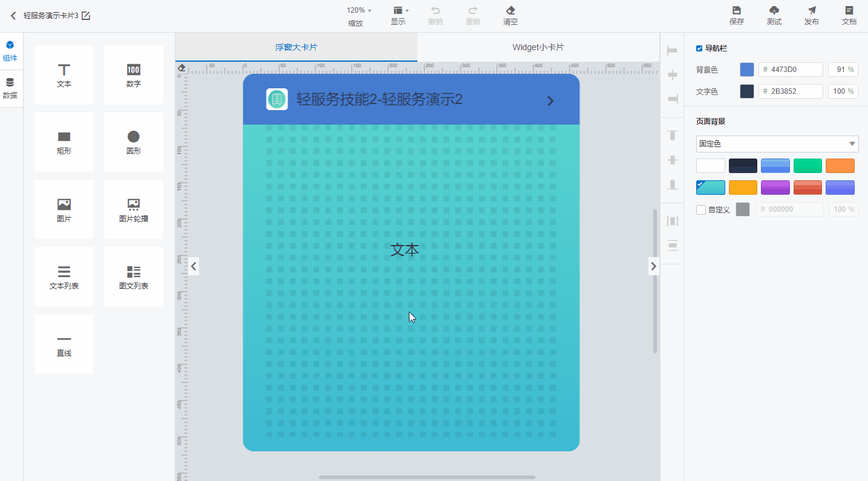This screenshot has height=481, width=868.
Task: Edit the card name pencil icon
Action: pyautogui.click(x=86, y=16)
